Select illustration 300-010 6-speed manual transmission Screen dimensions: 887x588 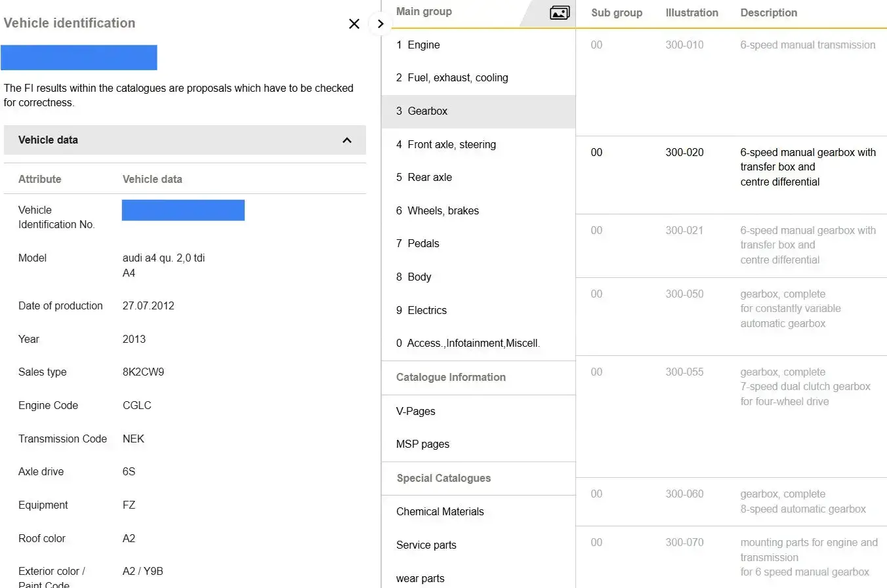pyautogui.click(x=732, y=83)
